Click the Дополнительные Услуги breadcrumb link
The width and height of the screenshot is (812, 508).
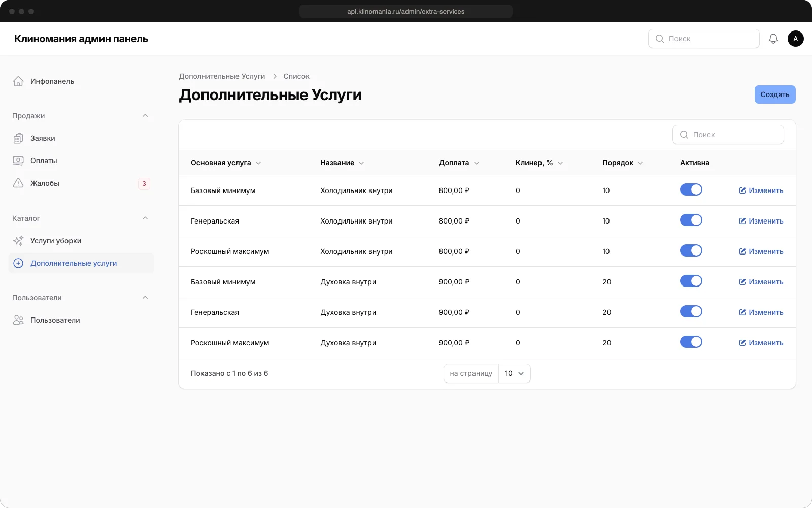(222, 76)
